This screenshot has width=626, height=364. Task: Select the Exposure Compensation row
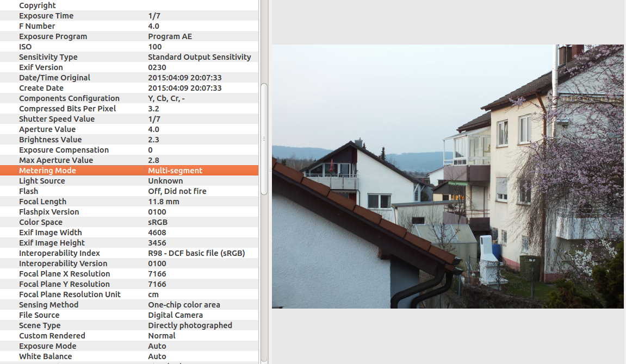pos(129,150)
